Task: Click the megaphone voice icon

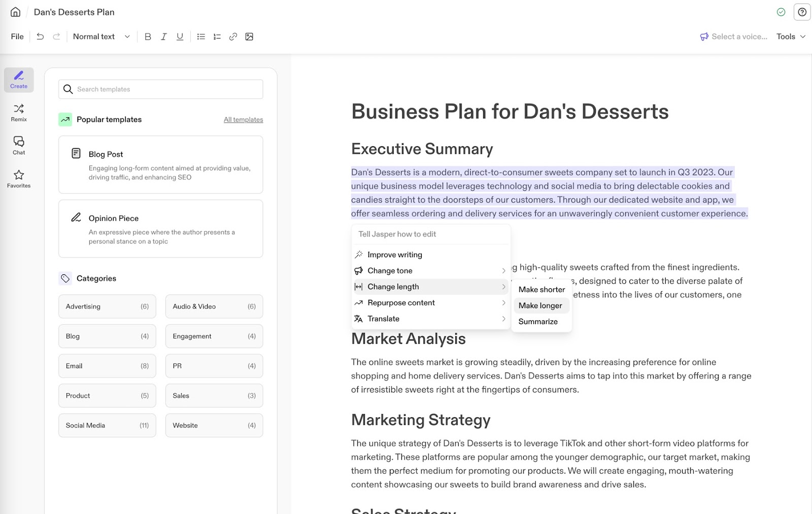Action: pos(704,37)
